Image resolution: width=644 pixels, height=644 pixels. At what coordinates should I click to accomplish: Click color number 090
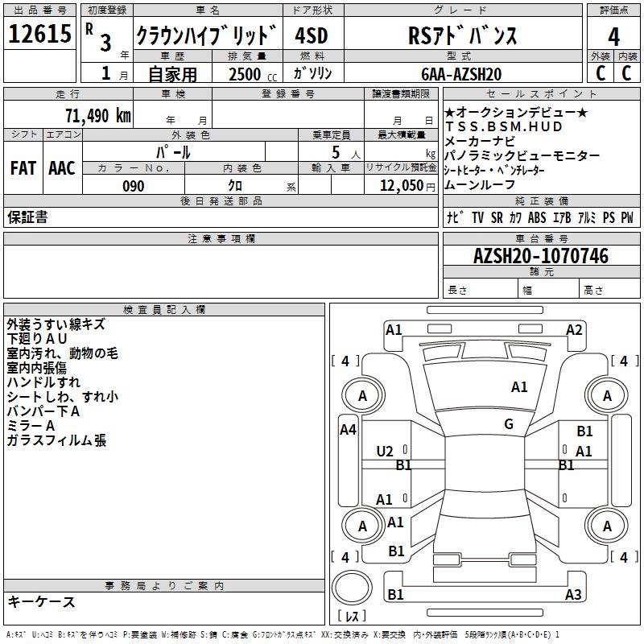134,187
